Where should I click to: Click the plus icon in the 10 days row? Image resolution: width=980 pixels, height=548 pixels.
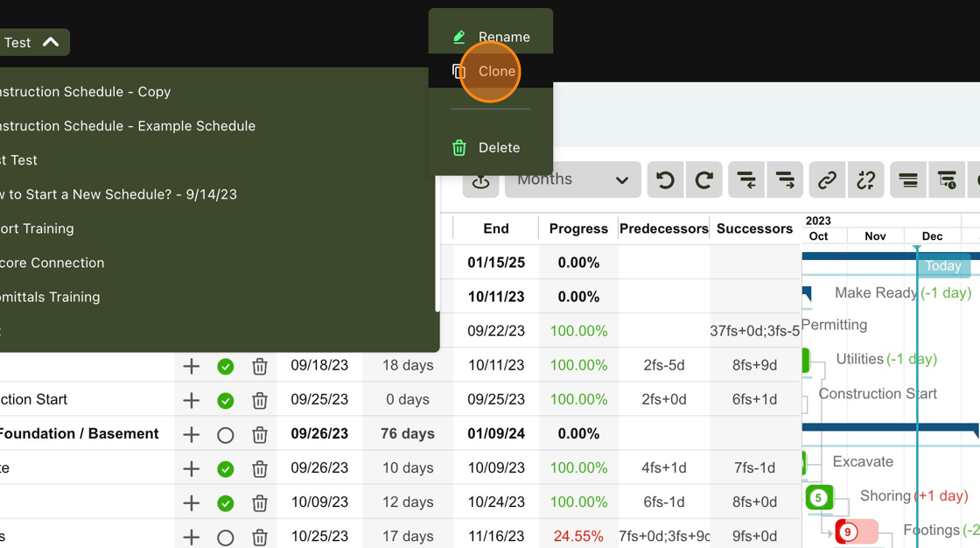[x=192, y=468]
